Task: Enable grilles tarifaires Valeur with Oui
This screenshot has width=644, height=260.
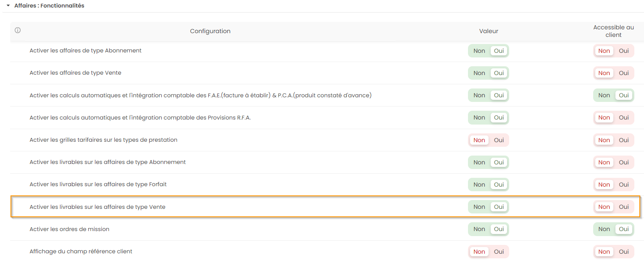Action: tap(499, 140)
